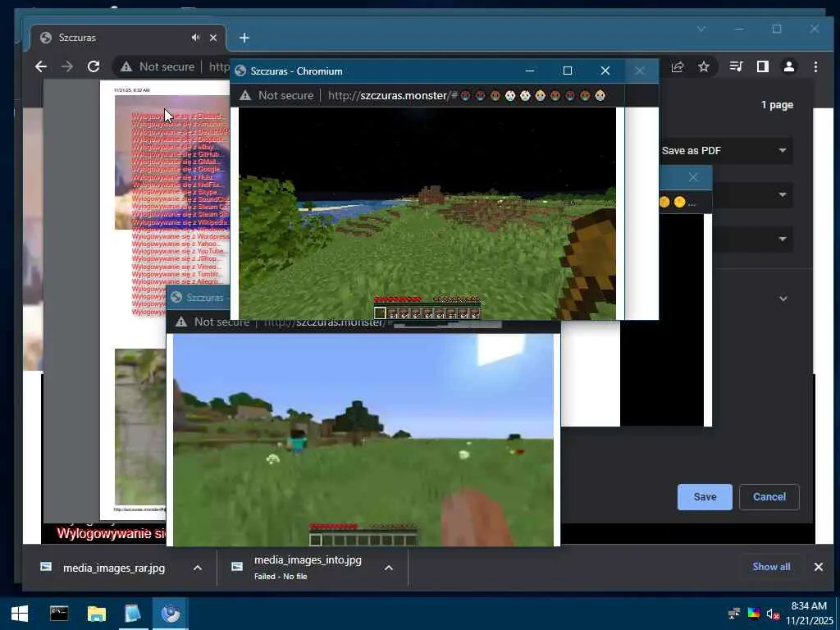Close the small emoji popup window
840x630 pixels.
(693, 177)
